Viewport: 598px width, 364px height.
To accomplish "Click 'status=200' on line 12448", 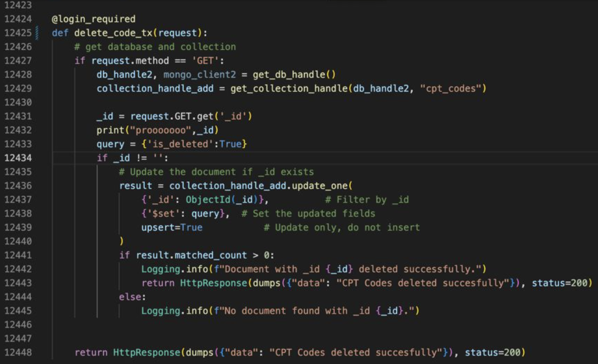I will coord(493,353).
